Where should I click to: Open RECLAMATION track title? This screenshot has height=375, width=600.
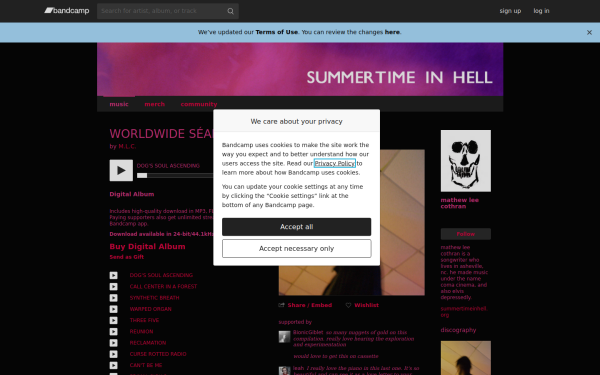(x=148, y=343)
